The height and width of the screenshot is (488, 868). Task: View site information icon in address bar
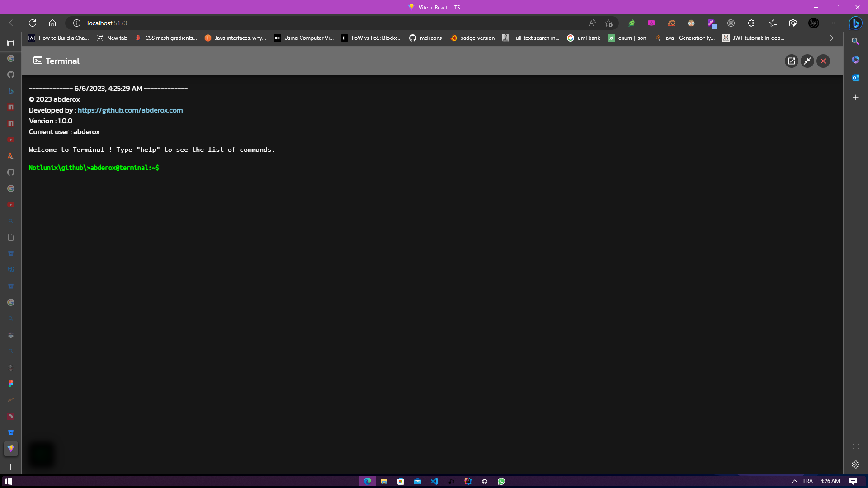(x=77, y=23)
